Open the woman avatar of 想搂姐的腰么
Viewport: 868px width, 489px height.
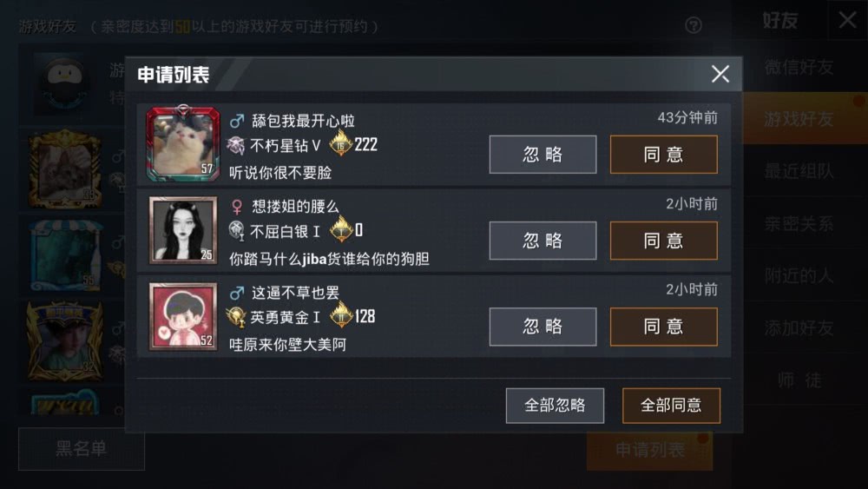coord(182,230)
